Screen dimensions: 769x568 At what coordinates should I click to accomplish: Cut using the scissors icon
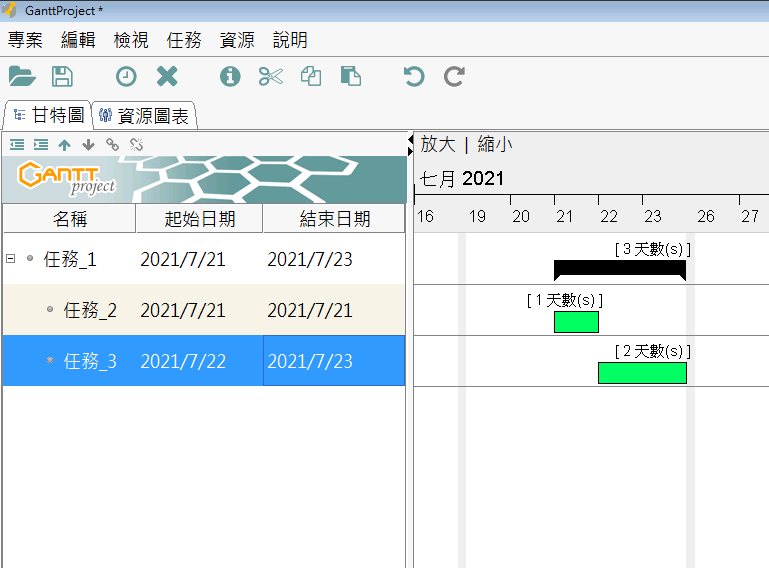point(270,76)
